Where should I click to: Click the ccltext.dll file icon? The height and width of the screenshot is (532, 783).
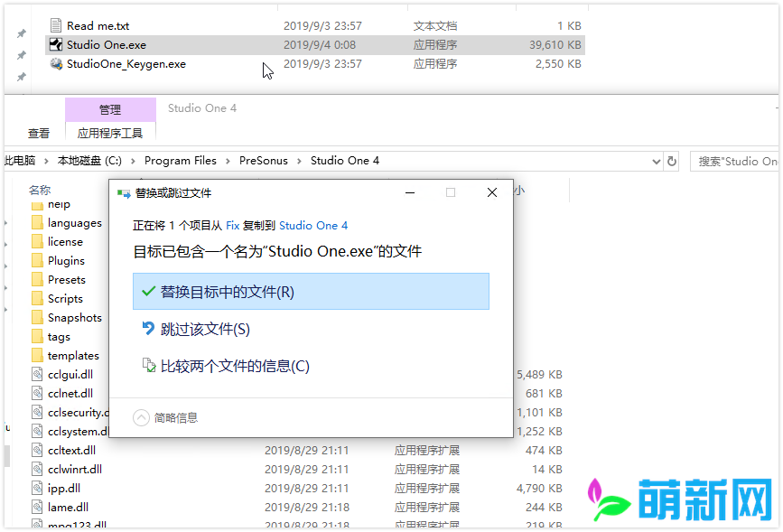click(x=37, y=450)
